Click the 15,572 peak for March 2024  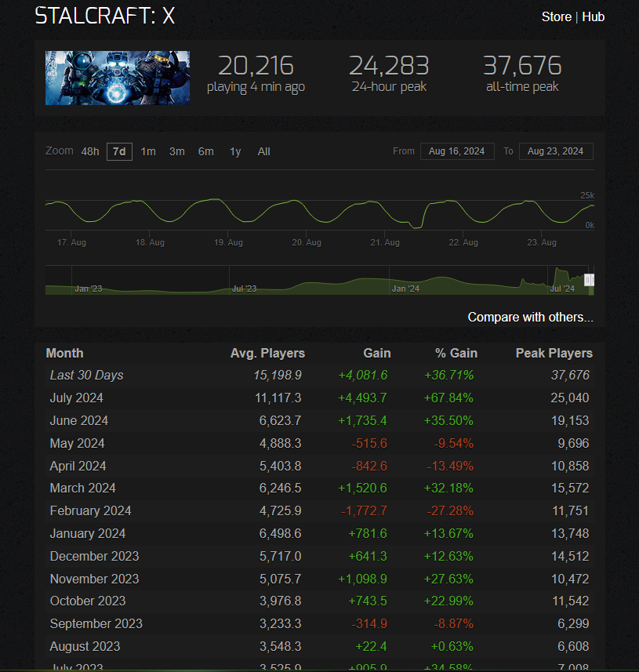(x=570, y=489)
